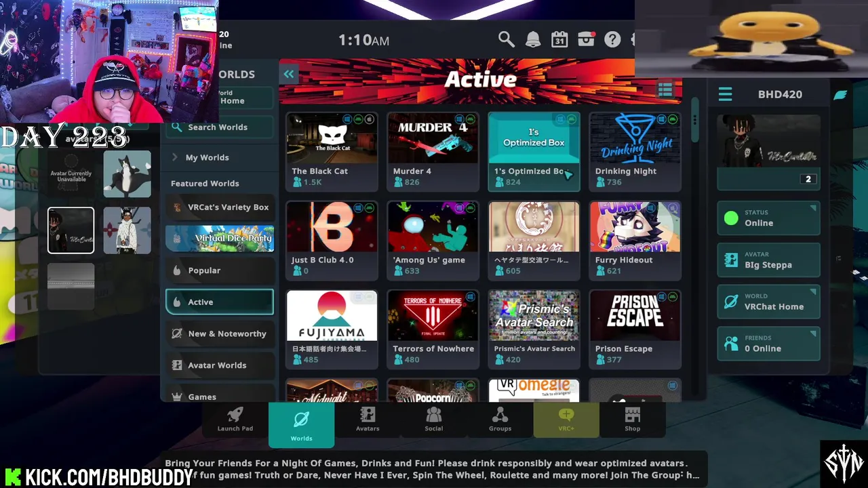The width and height of the screenshot is (868, 488).
Task: Open the Avatars tab in bottom dock
Action: point(368,419)
